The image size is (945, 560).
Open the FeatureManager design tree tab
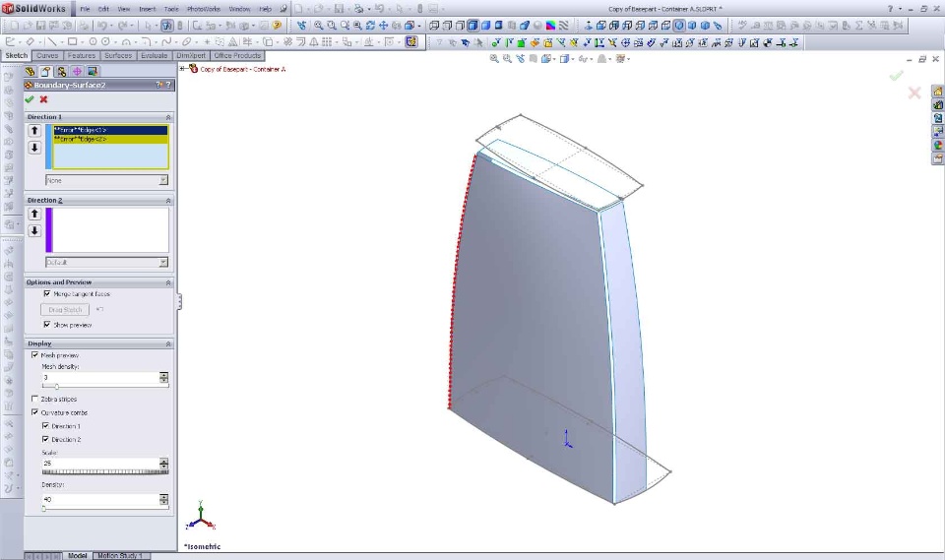(31, 72)
